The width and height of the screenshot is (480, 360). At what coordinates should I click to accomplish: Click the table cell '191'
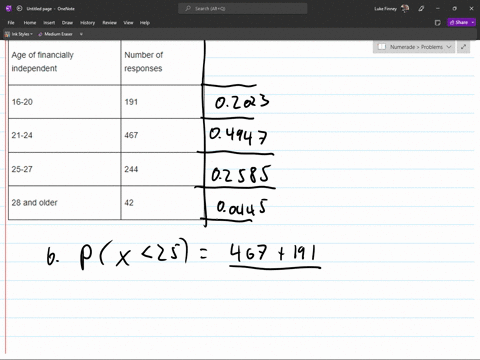tap(162, 102)
